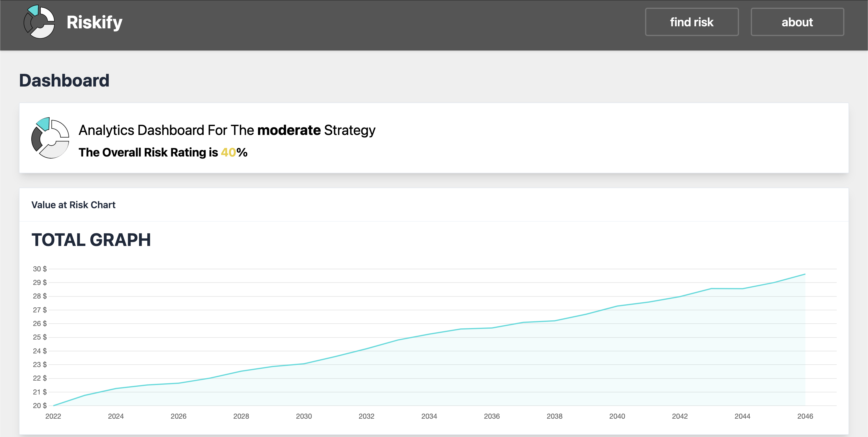The image size is (868, 437).
Task: Click the 2022 x-axis label
Action: click(x=53, y=416)
